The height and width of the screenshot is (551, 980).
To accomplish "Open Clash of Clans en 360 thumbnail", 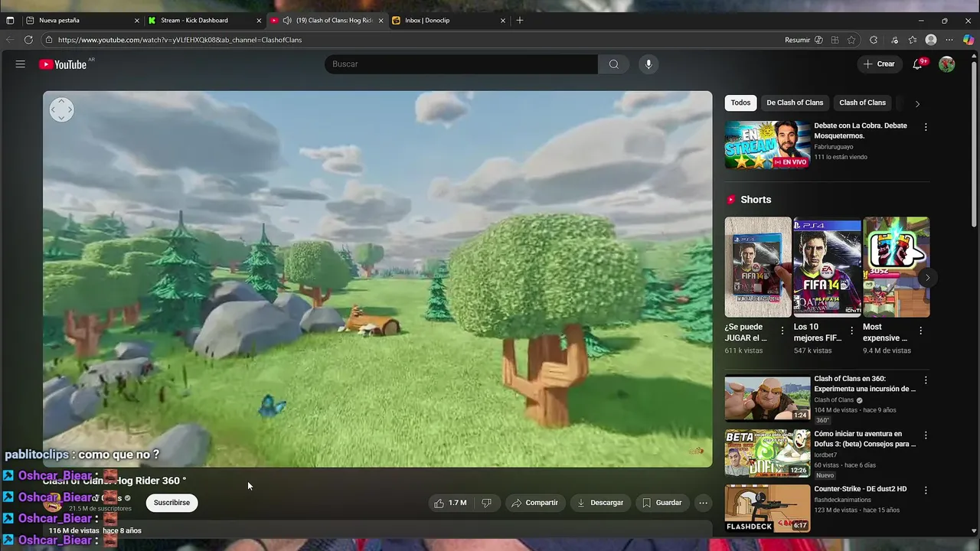I will click(767, 398).
